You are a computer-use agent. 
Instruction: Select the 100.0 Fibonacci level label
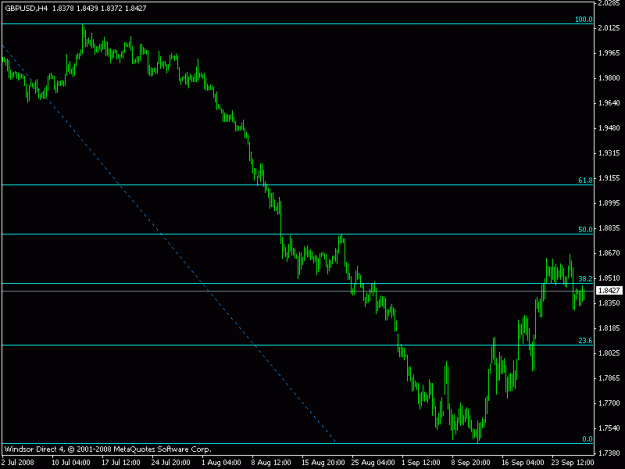pyautogui.click(x=584, y=19)
